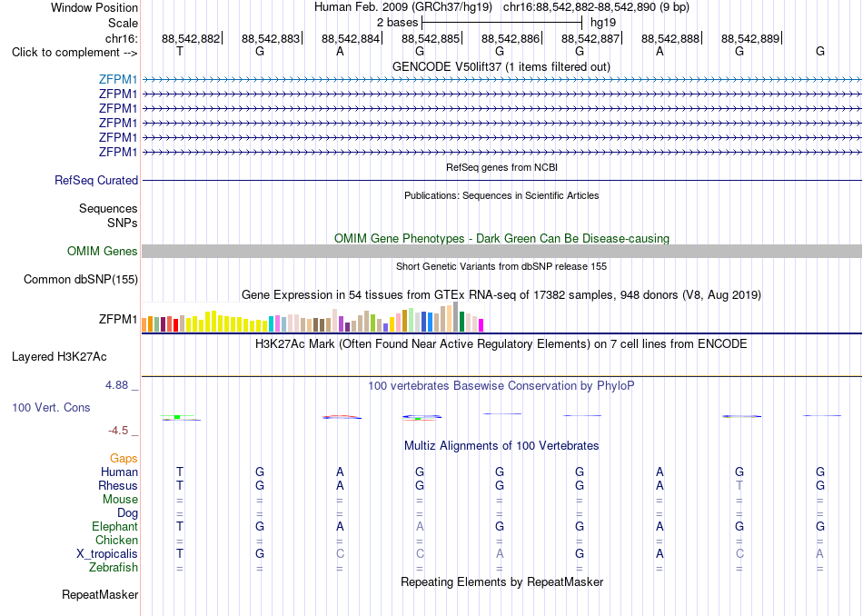Click the '100 Vert. Cons' track label
Viewport: 863px width, 616px height.
coord(51,407)
